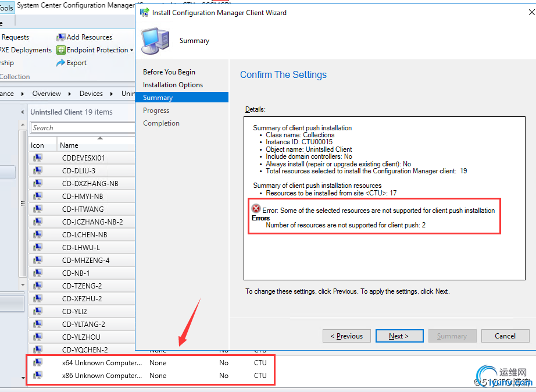Open Endpoint Protection ribbon icon
Viewport: 536px width, 392px height.
60,50
